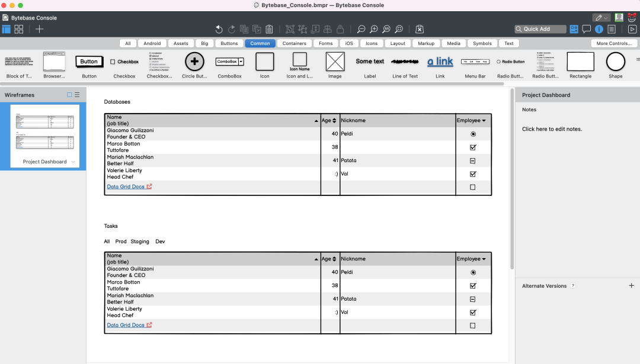Toggle the project notes panel icon
This screenshot has width=640, height=364.
pyautogui.click(x=612, y=29)
